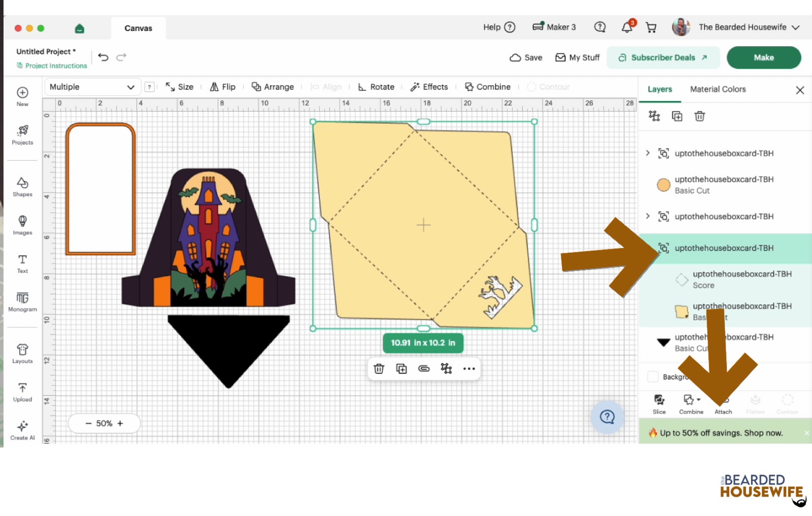
Task: Open more options in the floating toolbar
Action: point(469,369)
